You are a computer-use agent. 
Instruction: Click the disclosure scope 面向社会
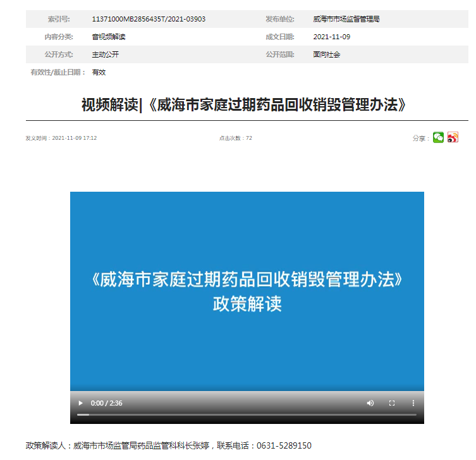pos(327,54)
